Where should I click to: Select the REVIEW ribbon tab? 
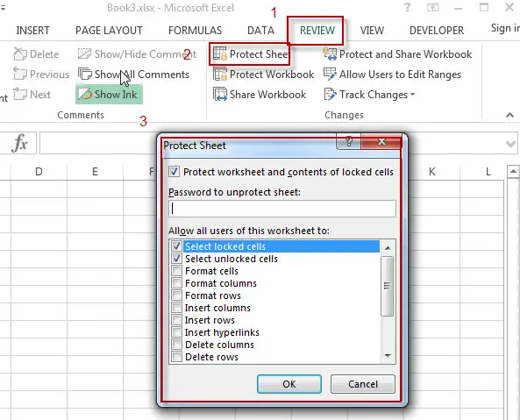click(x=317, y=30)
